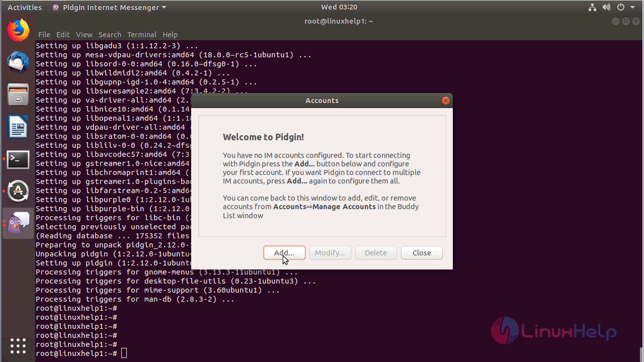Launch Thunderbird mail from the dock

[x=18, y=63]
